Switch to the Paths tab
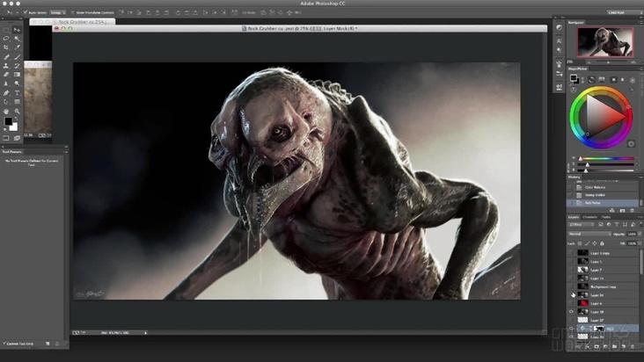This screenshot has height=362, width=644. coord(606,217)
